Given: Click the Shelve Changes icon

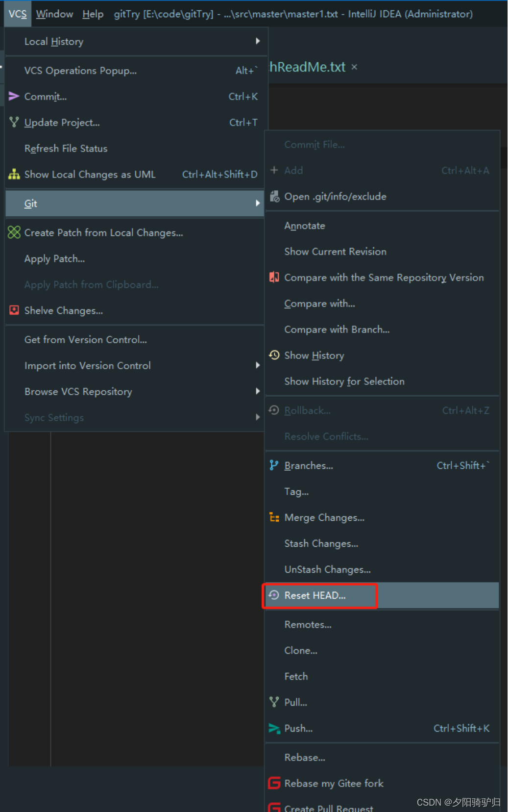Looking at the screenshot, I should tap(14, 310).
